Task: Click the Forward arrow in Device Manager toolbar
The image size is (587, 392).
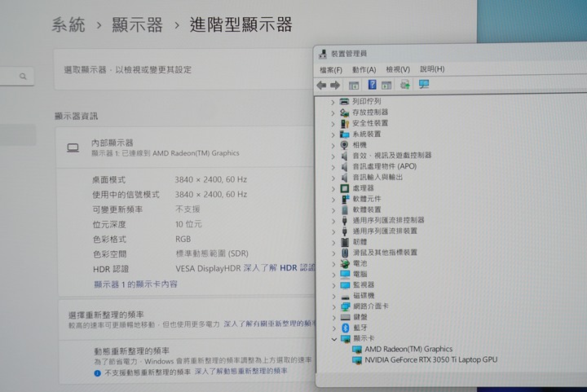Action: (335, 86)
